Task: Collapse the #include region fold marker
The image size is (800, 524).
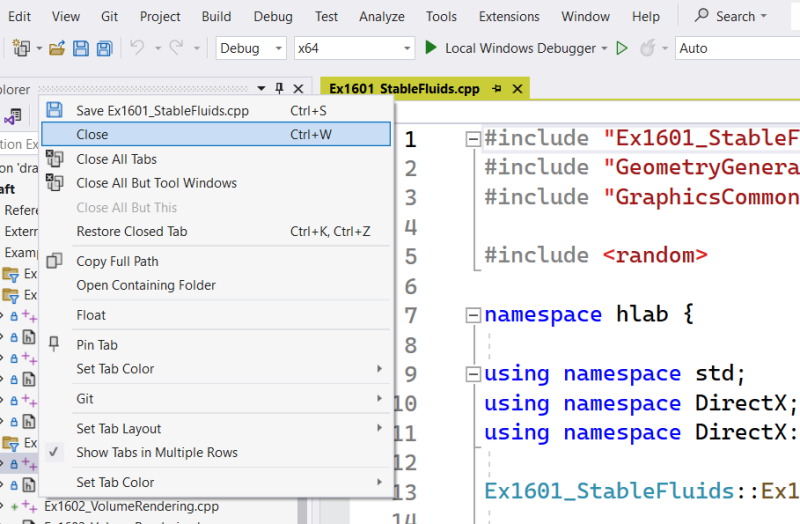Action: point(473,140)
